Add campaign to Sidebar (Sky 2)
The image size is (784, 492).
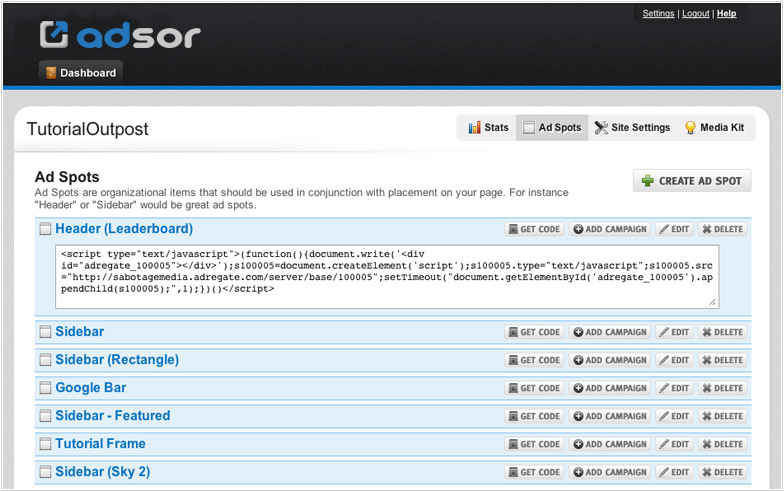coord(610,472)
